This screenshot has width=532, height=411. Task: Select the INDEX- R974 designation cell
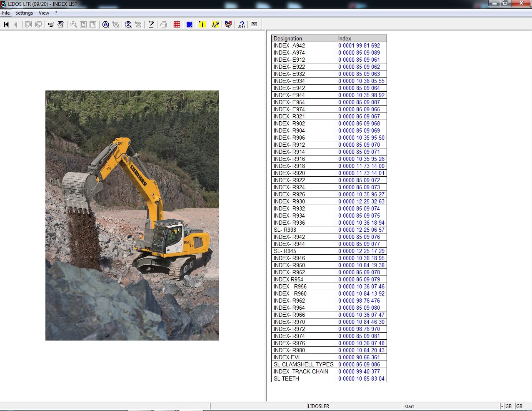[304, 336]
